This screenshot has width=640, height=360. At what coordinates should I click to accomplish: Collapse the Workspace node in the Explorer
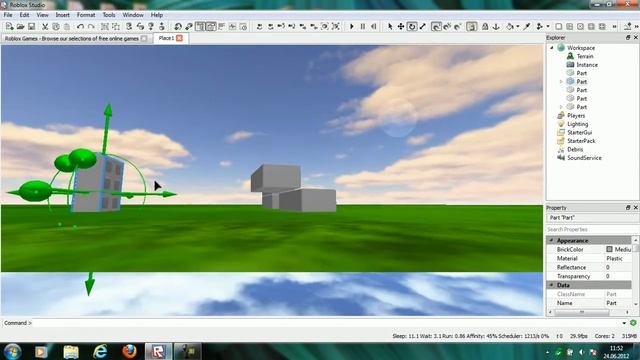click(552, 48)
